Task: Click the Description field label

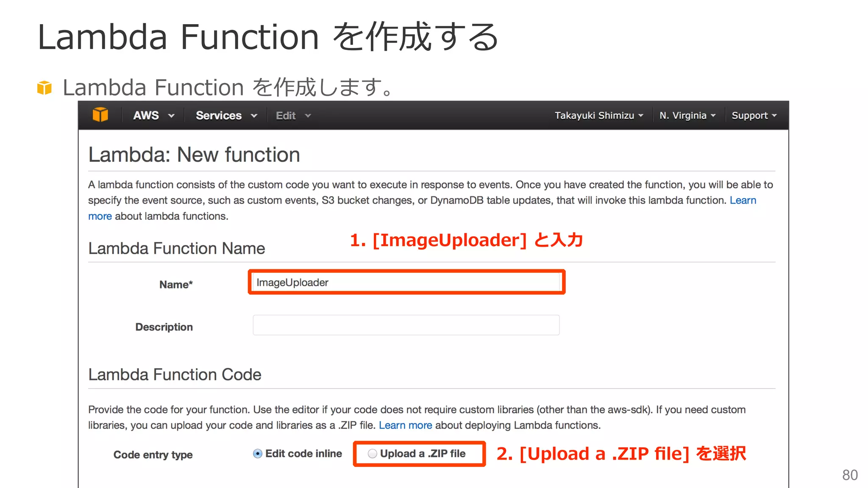Action: 164,327
